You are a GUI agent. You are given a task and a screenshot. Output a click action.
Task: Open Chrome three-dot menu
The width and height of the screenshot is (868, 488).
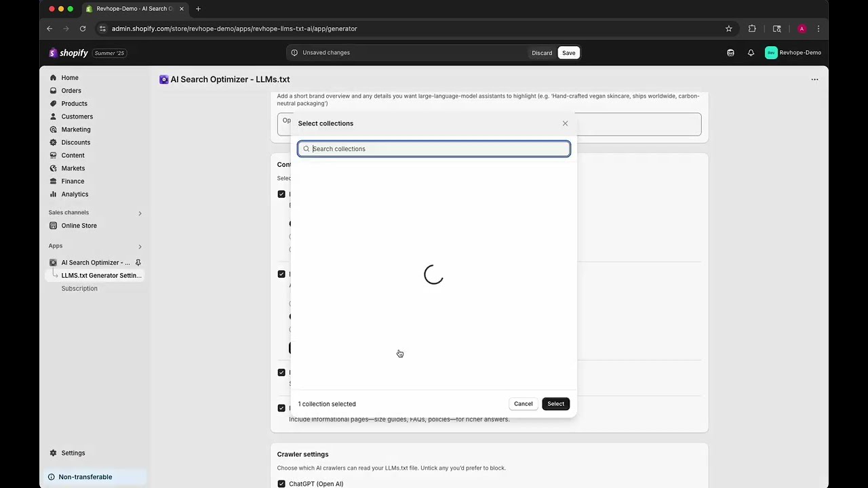click(818, 28)
